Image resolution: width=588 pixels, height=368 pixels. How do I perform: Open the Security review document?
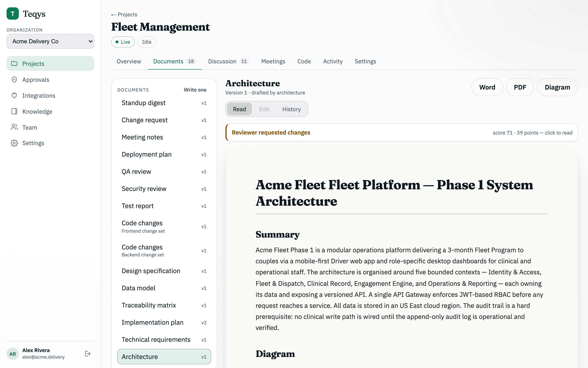164,189
